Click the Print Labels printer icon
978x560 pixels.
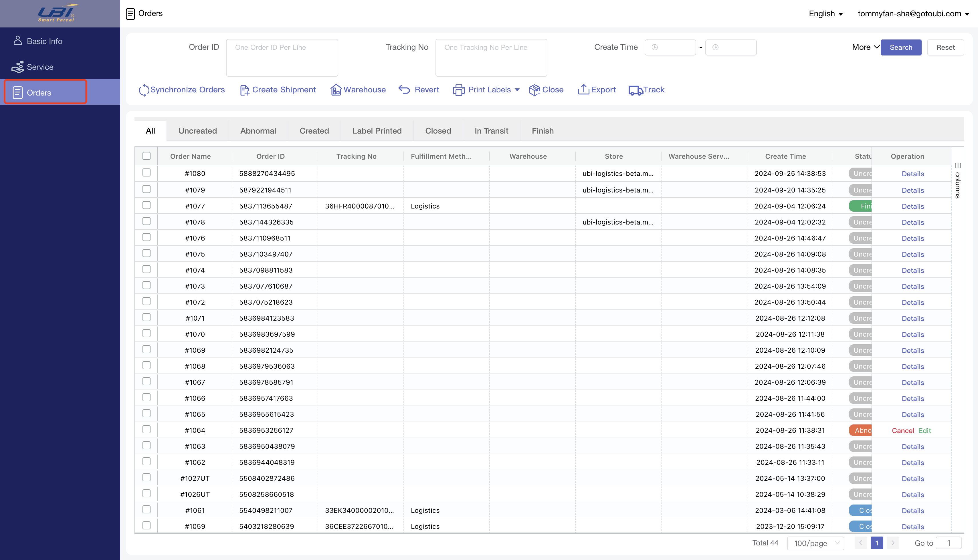pos(459,90)
